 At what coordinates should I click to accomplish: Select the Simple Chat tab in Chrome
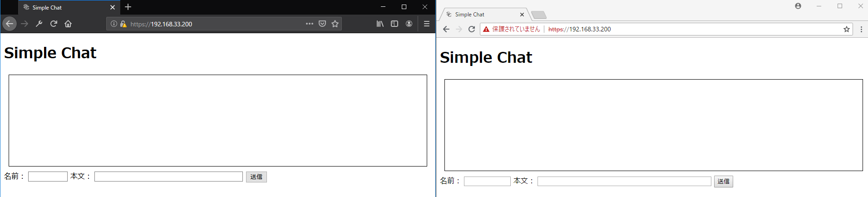click(481, 15)
